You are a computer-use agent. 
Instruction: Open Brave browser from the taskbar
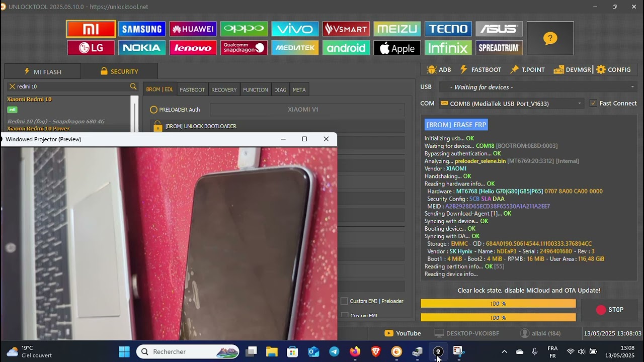pos(376,351)
